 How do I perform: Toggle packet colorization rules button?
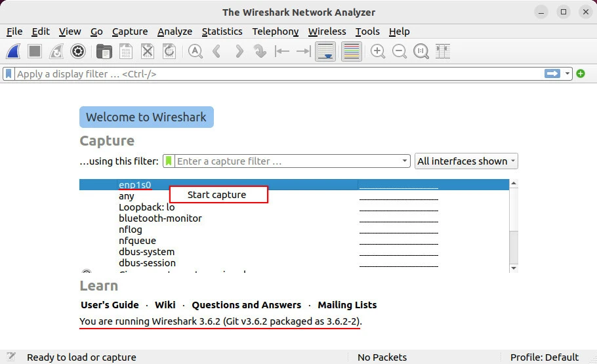[x=352, y=51]
